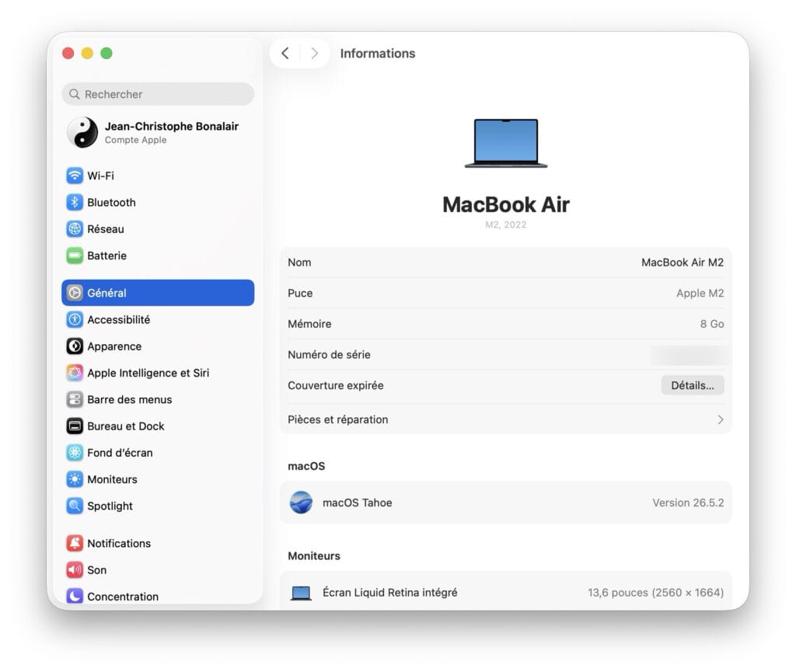Viewport: 796px width, 672px height.
Task: Click the macOS Tahoe label
Action: [358, 503]
